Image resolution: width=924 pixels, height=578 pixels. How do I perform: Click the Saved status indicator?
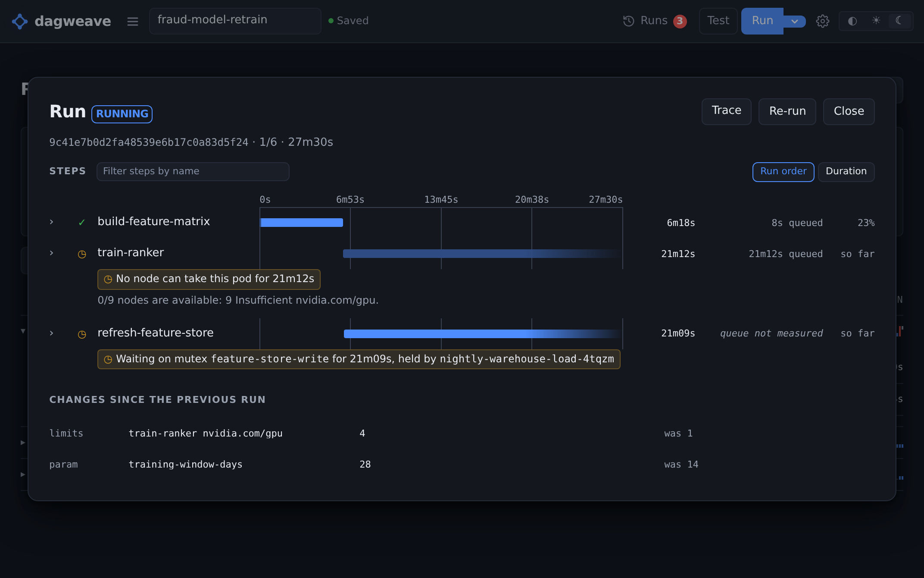pos(348,21)
